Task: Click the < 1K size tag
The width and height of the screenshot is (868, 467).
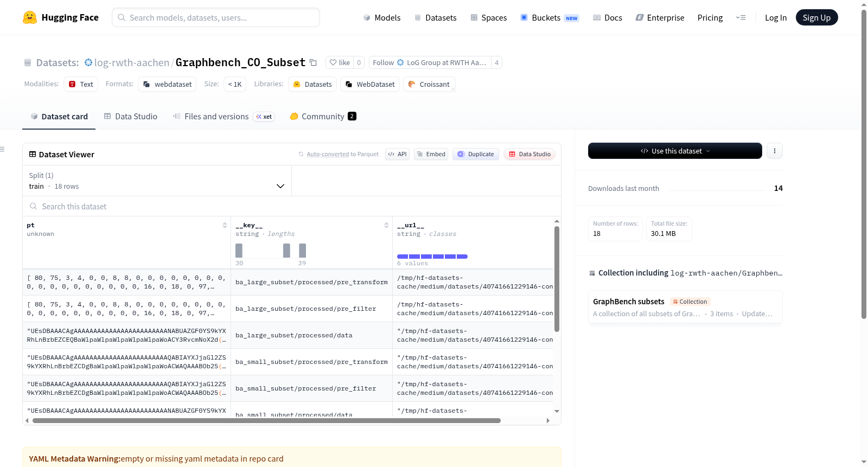Action: tap(235, 84)
